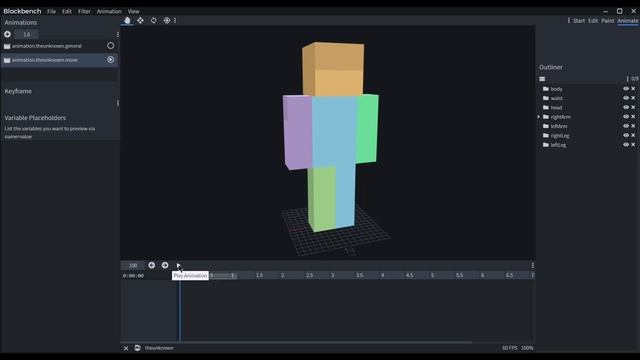Click the theunknown model icon in status bar
Screen dimensions: 640x360
pos(138,348)
